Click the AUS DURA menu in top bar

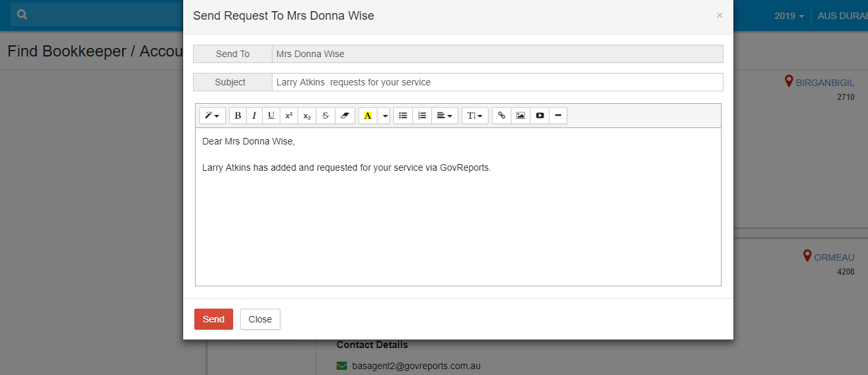pyautogui.click(x=842, y=16)
